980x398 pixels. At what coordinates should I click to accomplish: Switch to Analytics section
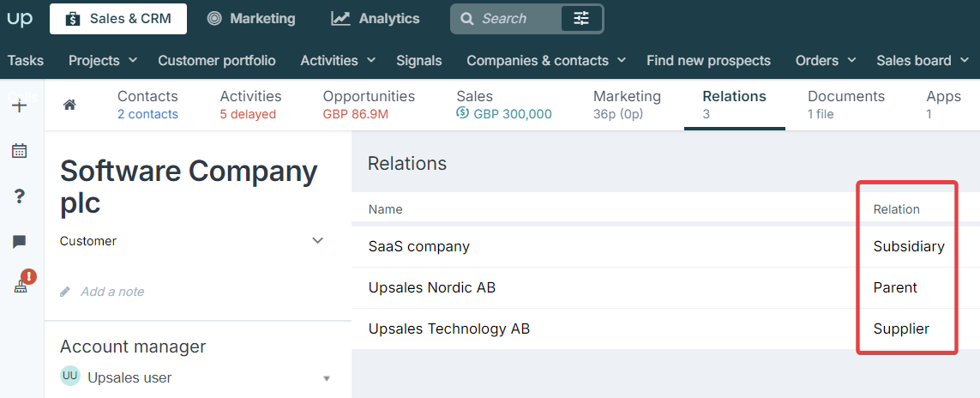pos(376,19)
